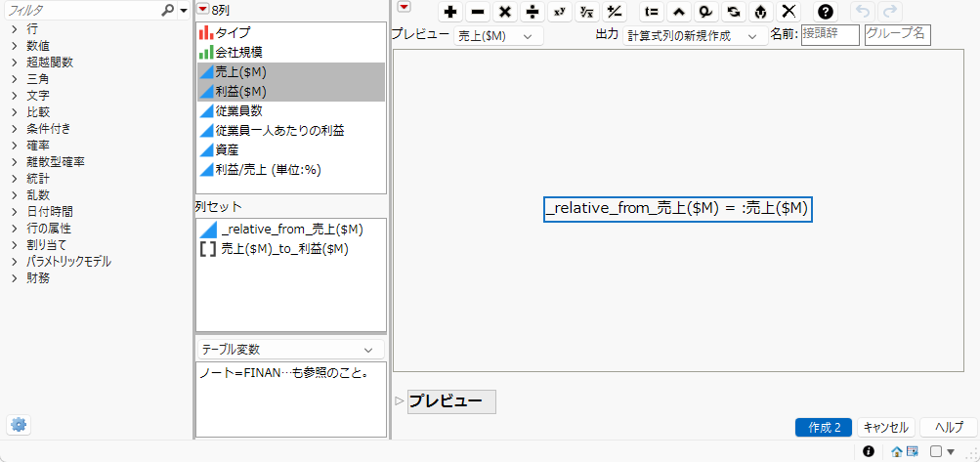Open the question mark help icon
The height and width of the screenshot is (462, 980).
point(827,12)
